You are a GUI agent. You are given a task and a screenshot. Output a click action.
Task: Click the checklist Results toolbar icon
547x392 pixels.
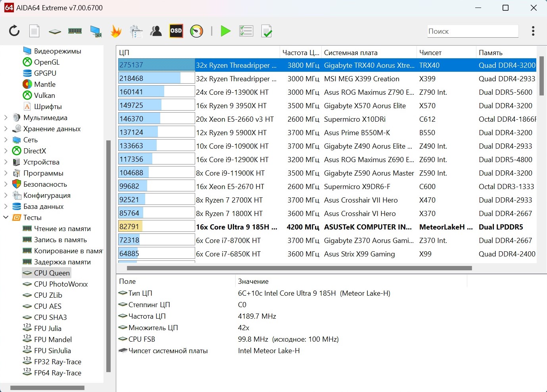[x=246, y=31]
